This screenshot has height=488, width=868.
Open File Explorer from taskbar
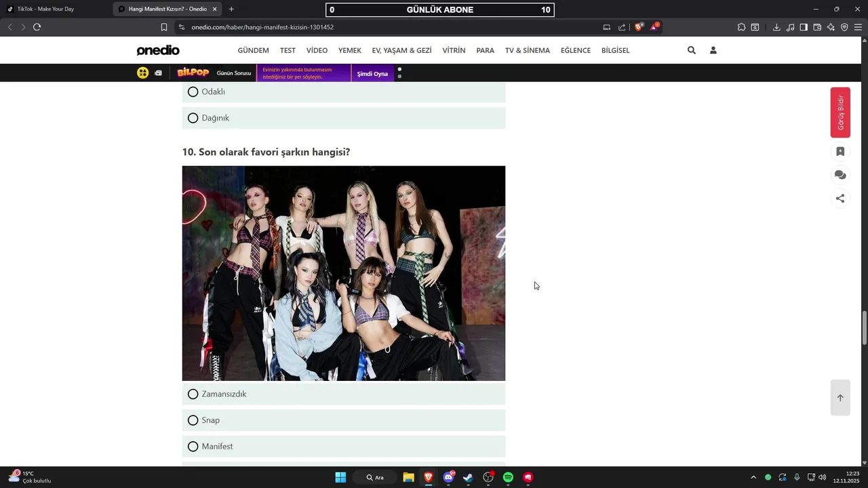click(x=408, y=477)
